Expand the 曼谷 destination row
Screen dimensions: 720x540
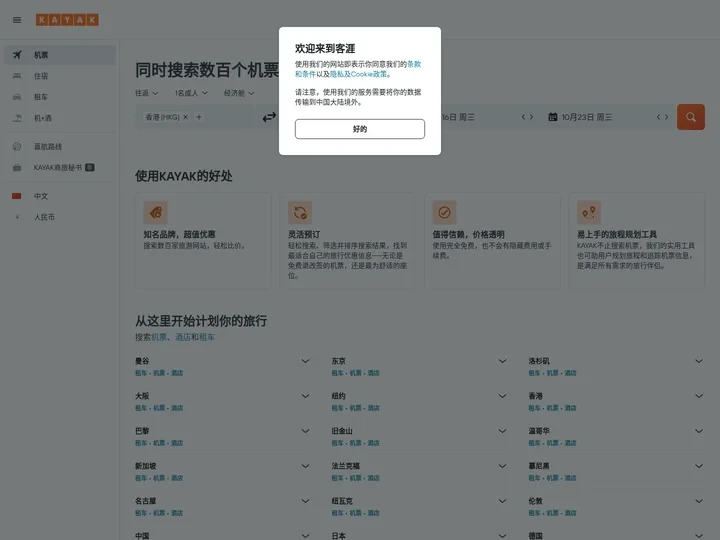pos(305,361)
